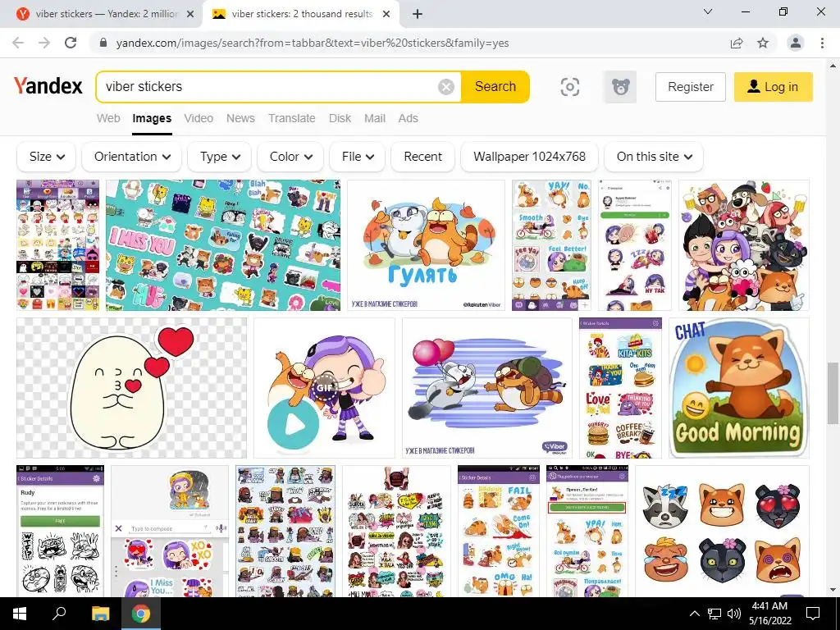840x630 pixels.
Task: Open the Disk link
Action: 340,118
